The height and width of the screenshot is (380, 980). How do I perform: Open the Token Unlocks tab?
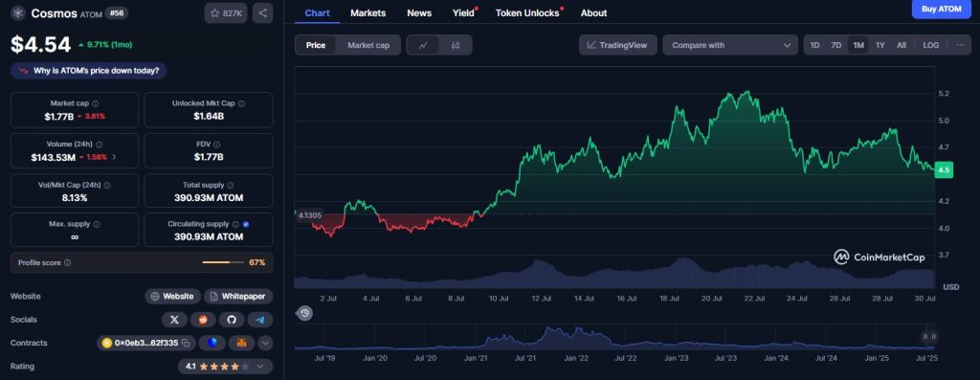528,12
